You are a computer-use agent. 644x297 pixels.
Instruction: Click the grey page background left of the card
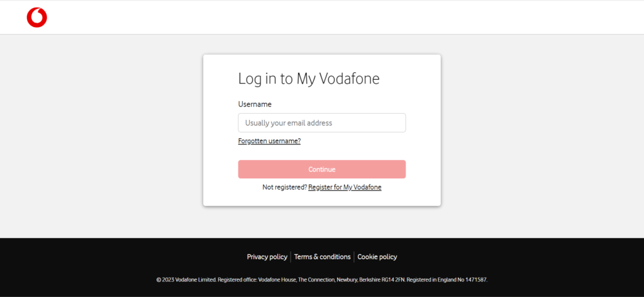(x=101, y=132)
